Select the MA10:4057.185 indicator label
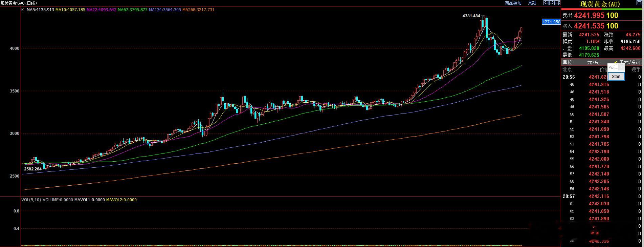644x247 pixels. pos(70,10)
